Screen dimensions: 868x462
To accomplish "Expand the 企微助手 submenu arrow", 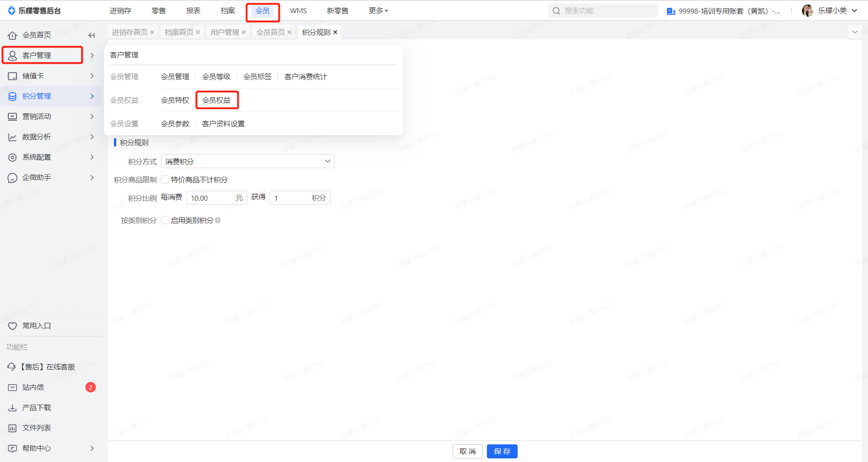I will click(x=92, y=177).
